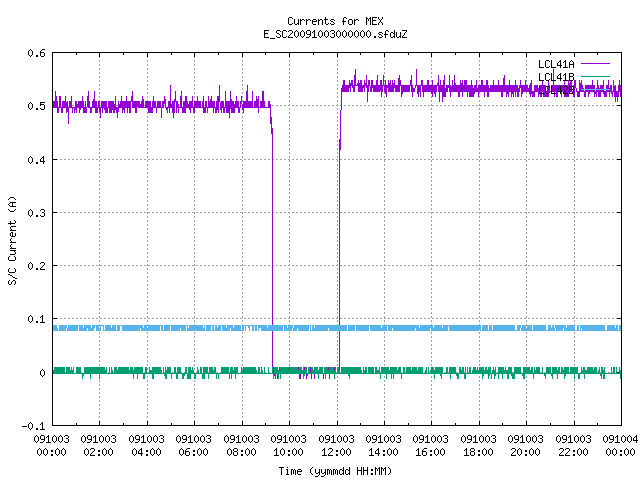This screenshot has height=480, width=640.
Task: Click the y-axis tick value 0.4
Action: (36, 160)
